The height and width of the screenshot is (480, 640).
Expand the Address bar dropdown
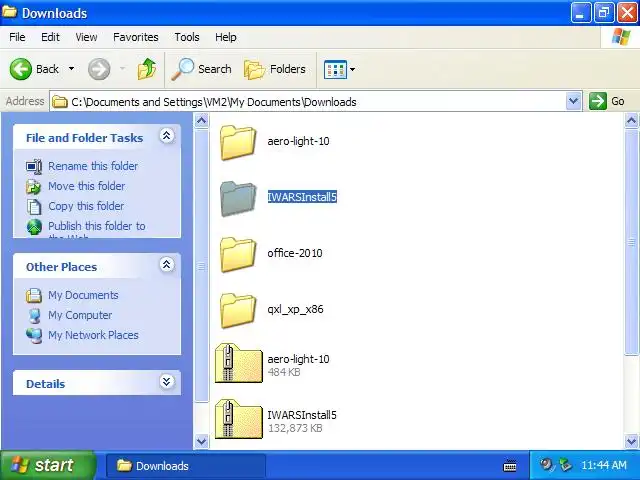point(573,101)
